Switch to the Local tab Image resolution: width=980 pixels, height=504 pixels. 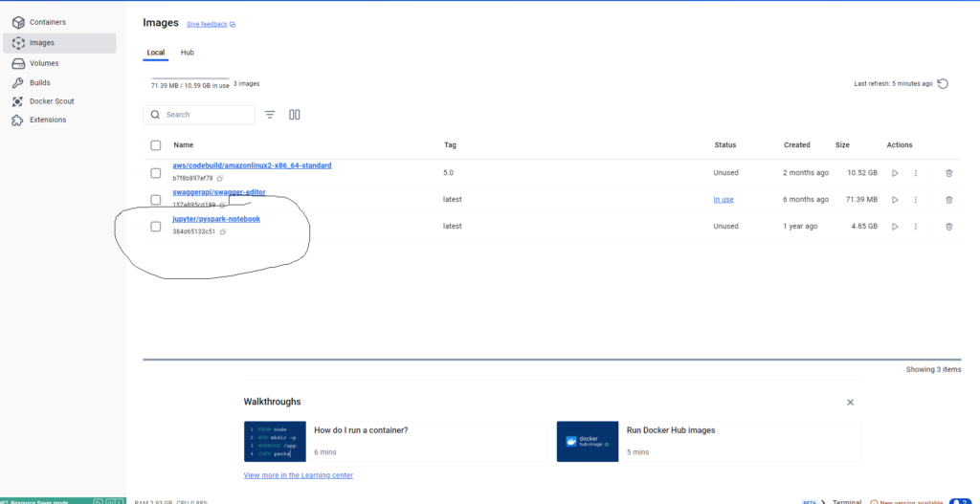(x=156, y=53)
